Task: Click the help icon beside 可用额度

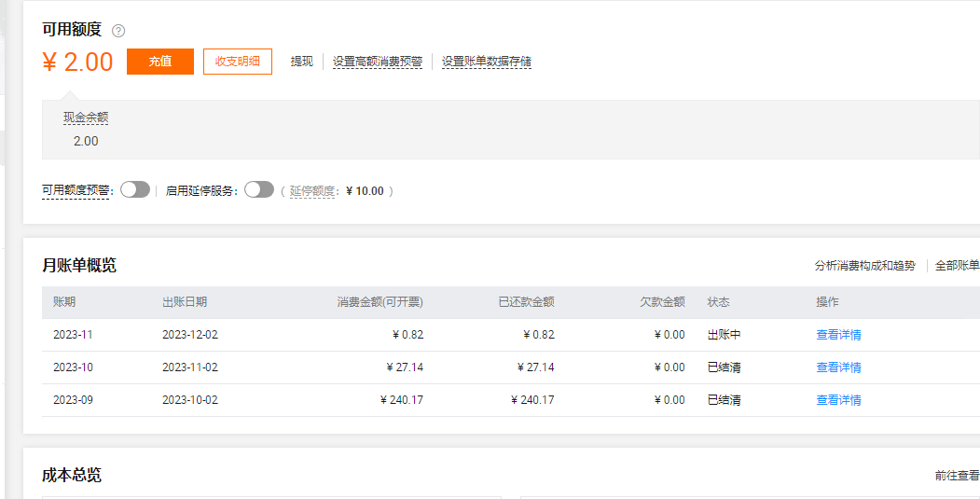Action: (x=118, y=31)
